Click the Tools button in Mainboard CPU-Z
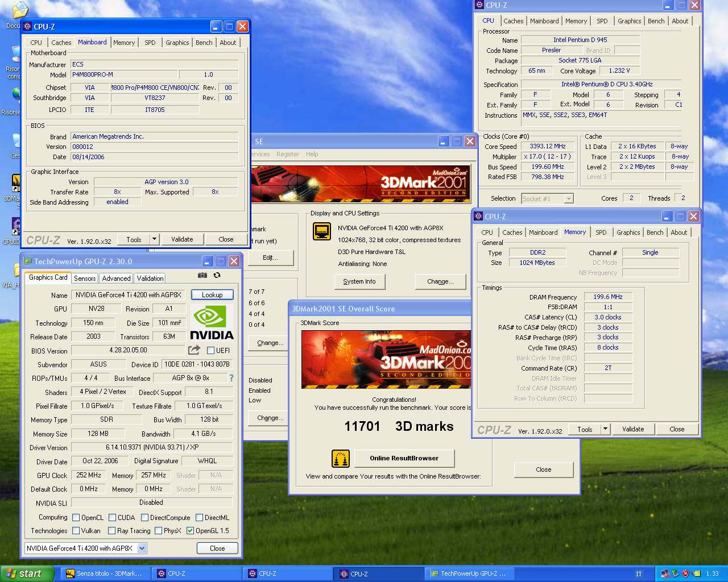The image size is (728, 582). (134, 239)
